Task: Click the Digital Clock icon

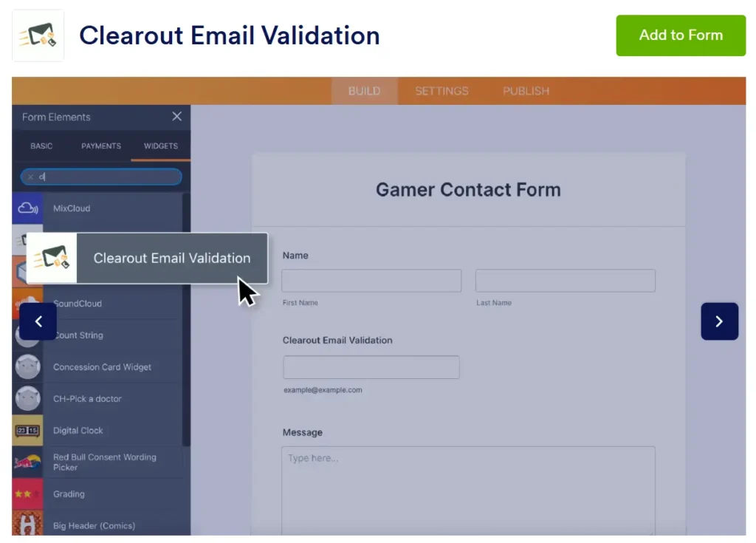Action: pyautogui.click(x=27, y=430)
